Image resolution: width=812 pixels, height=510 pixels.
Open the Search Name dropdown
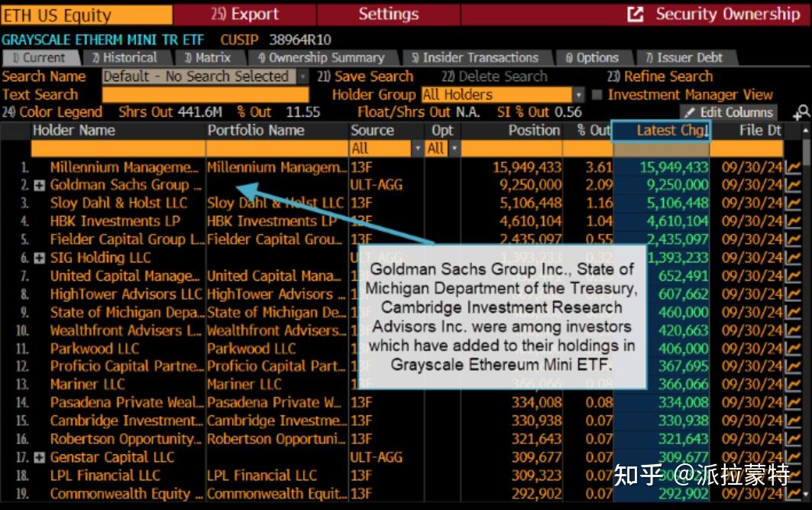302,77
